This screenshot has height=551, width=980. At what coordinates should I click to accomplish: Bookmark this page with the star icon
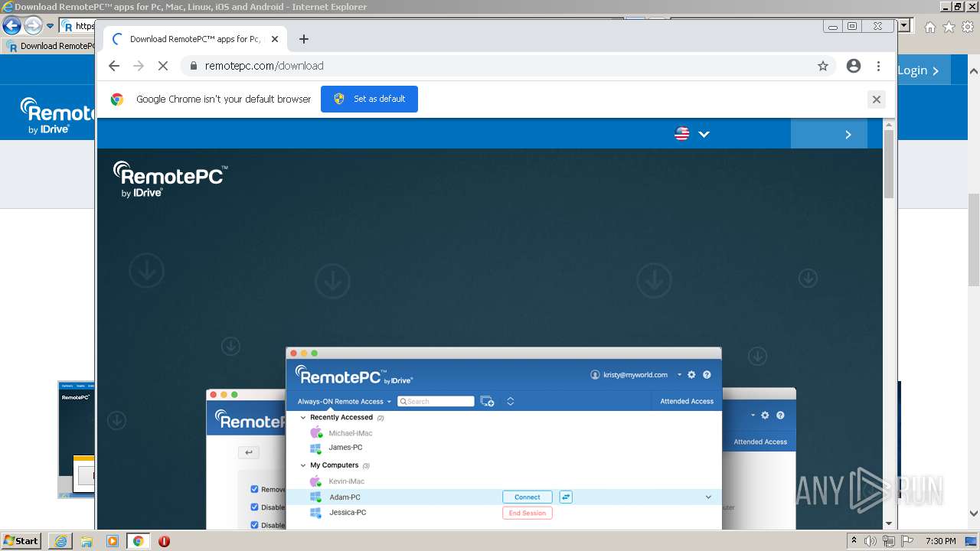tap(823, 66)
